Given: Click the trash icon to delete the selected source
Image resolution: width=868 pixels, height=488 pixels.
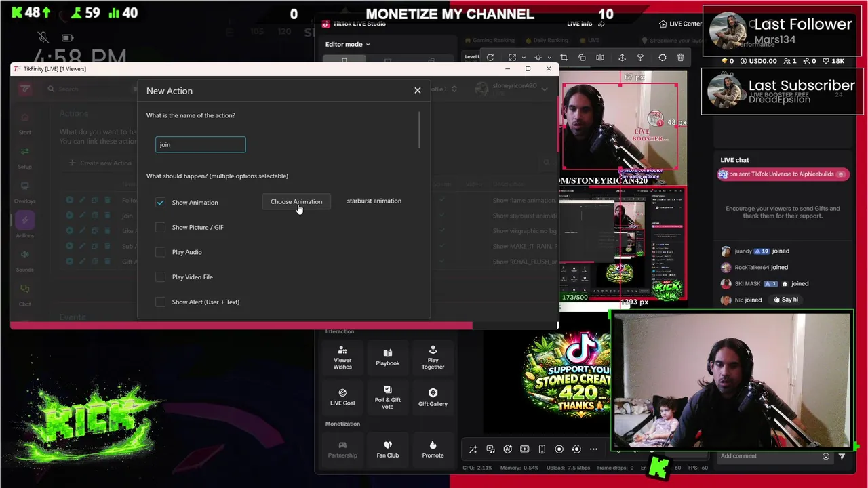Looking at the screenshot, I should click(681, 58).
